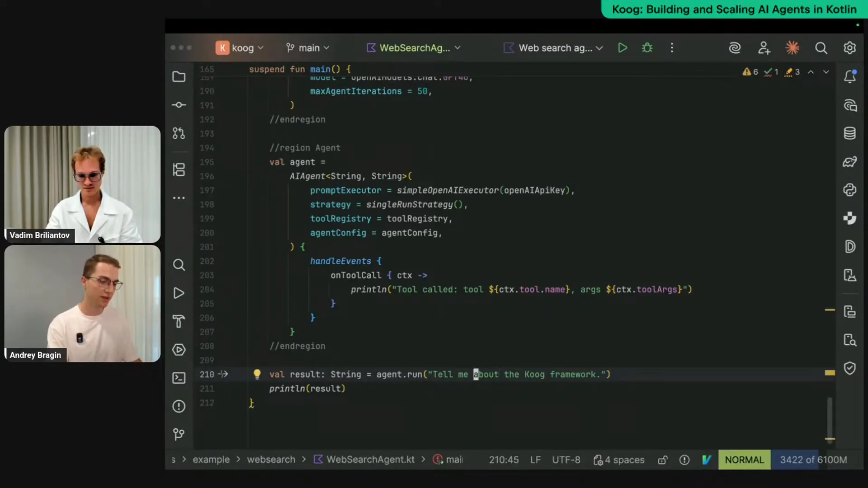Click the warnings count indicator showing 6
868x488 pixels.
(x=750, y=72)
